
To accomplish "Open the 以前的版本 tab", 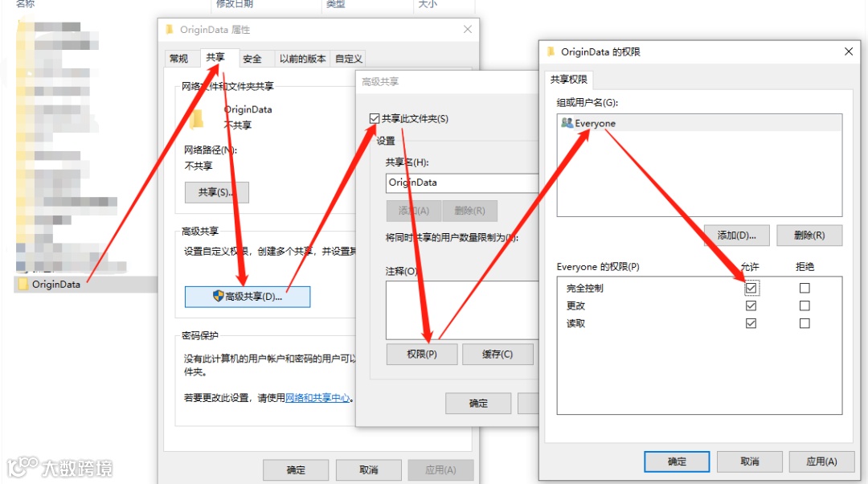I will pyautogui.click(x=302, y=59).
